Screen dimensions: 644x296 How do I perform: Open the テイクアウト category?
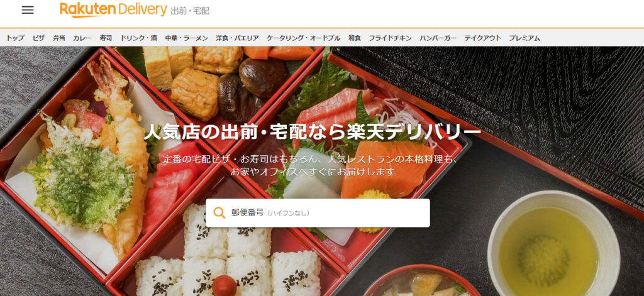pos(482,38)
